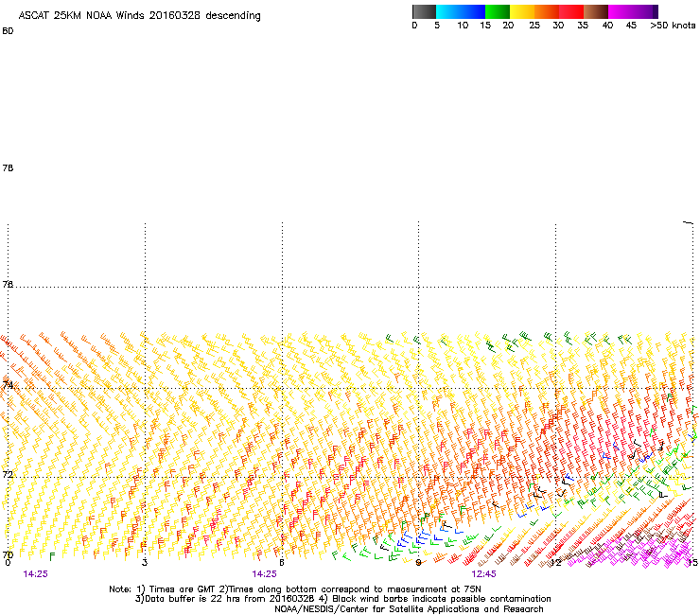Click the 74 latitude axis label
Image resolution: width=700 pixels, height=615 pixels.
[x=8, y=385]
